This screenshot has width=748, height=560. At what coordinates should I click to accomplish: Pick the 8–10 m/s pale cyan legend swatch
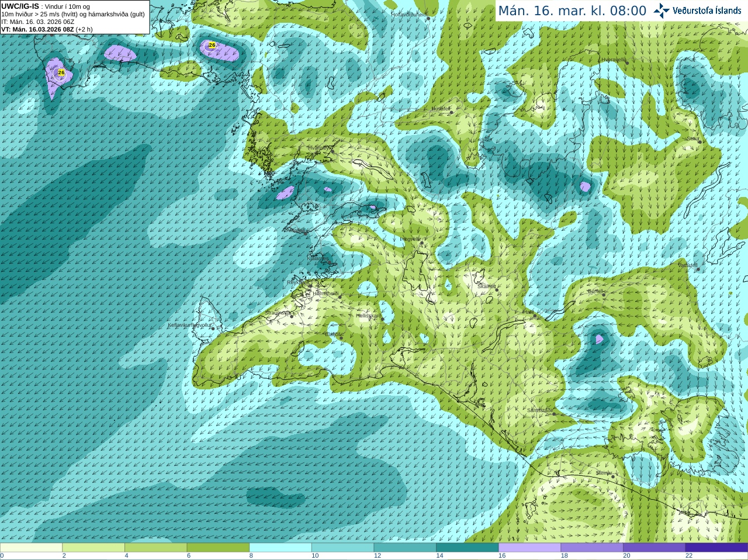click(280, 547)
